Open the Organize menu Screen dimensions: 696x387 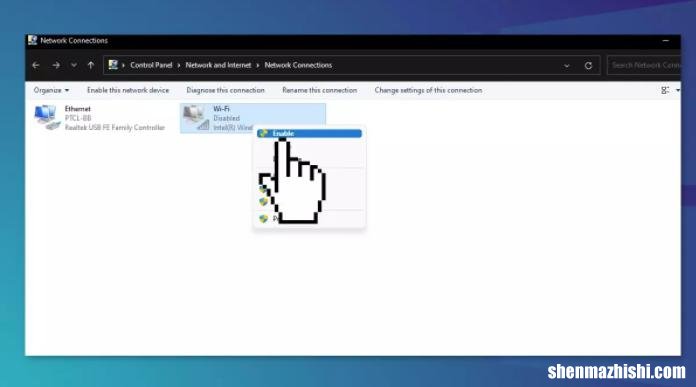coord(51,90)
